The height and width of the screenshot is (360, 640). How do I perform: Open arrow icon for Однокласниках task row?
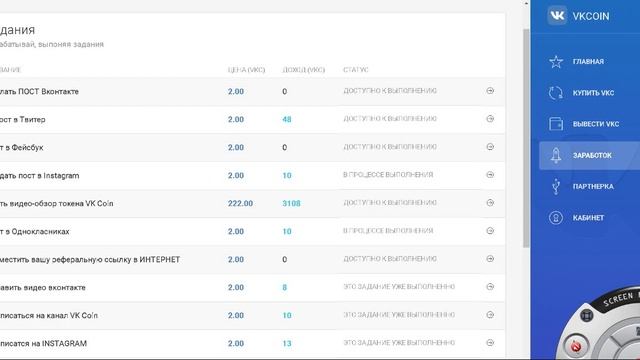tap(490, 231)
